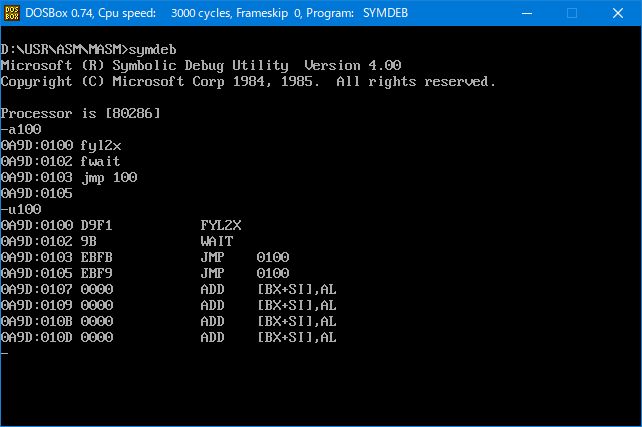Click 'Processor is [80286]' line
The height and width of the screenshot is (427, 642).
coord(80,113)
